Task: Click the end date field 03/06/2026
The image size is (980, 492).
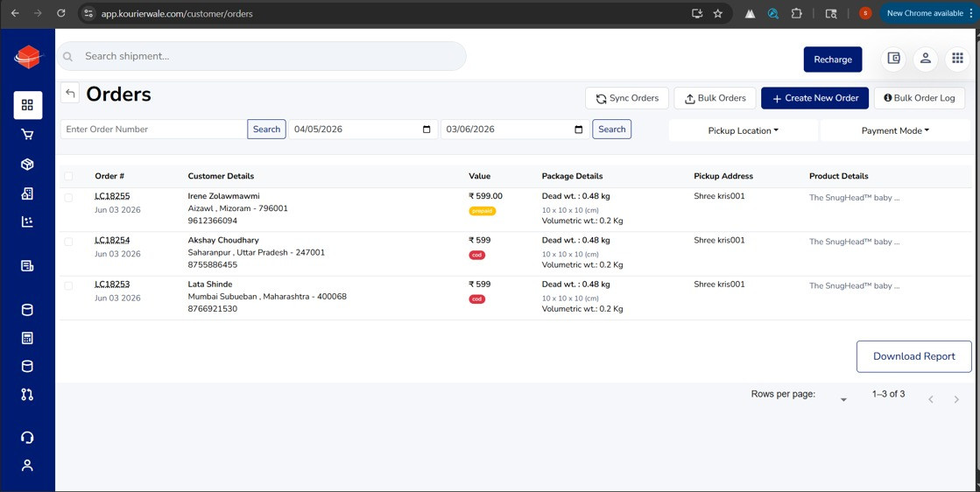Action: coord(515,130)
